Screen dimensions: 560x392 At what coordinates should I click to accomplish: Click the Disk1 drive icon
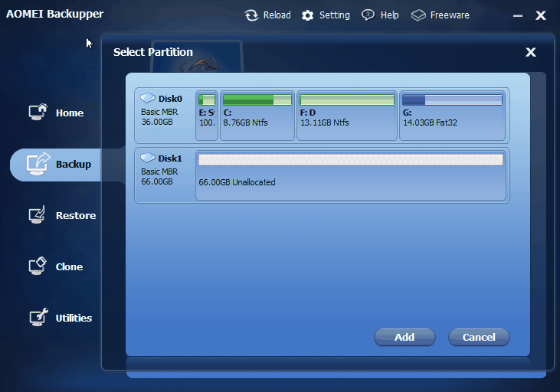[148, 158]
